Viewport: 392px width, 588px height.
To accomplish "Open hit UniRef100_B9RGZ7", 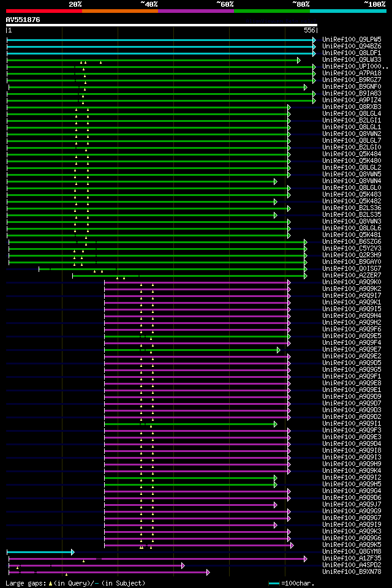I will click(x=352, y=80).
